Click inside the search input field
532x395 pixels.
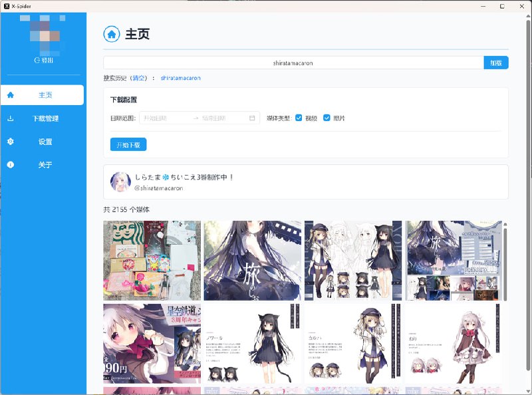293,62
